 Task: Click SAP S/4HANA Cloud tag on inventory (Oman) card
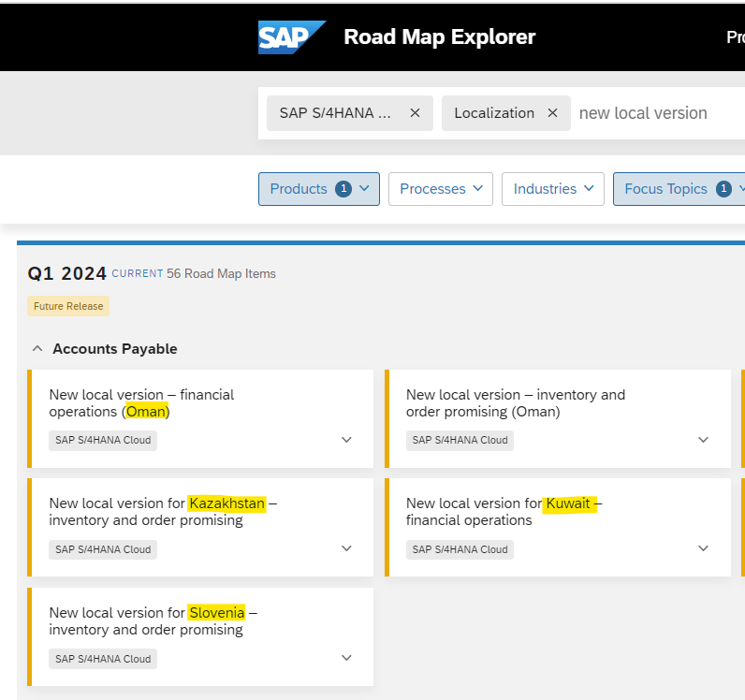[x=460, y=440]
